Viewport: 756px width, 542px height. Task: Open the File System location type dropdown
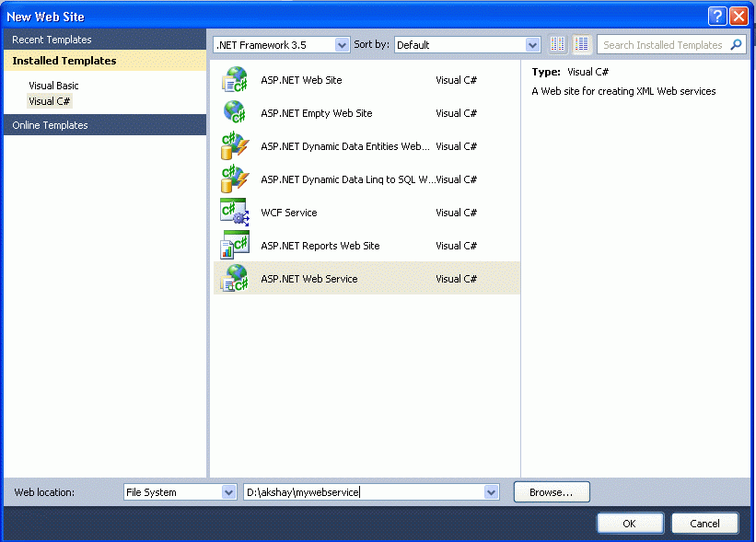(x=229, y=492)
